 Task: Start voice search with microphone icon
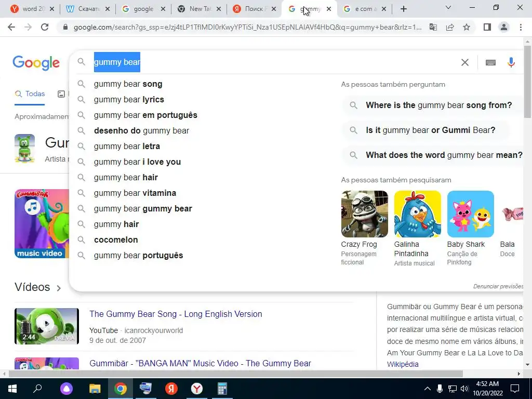tap(511, 62)
